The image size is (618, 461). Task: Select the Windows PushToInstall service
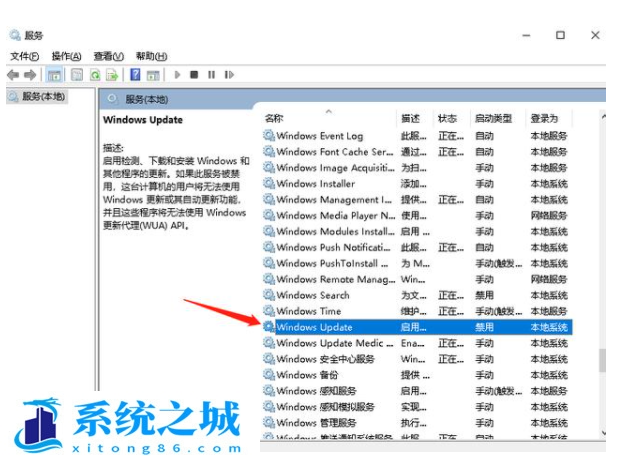(x=417, y=263)
